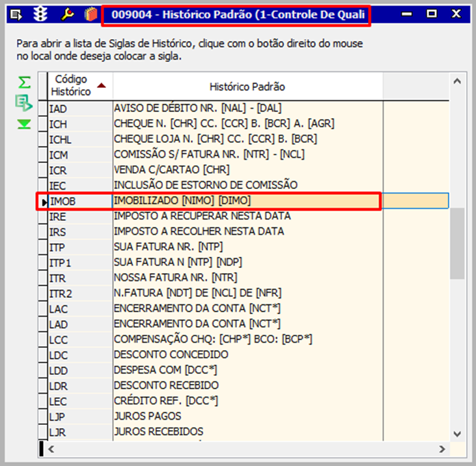Click INCLUSÃO DE ESTORNO DE COMISSÃO cell
The image size is (476, 466).
247,185
